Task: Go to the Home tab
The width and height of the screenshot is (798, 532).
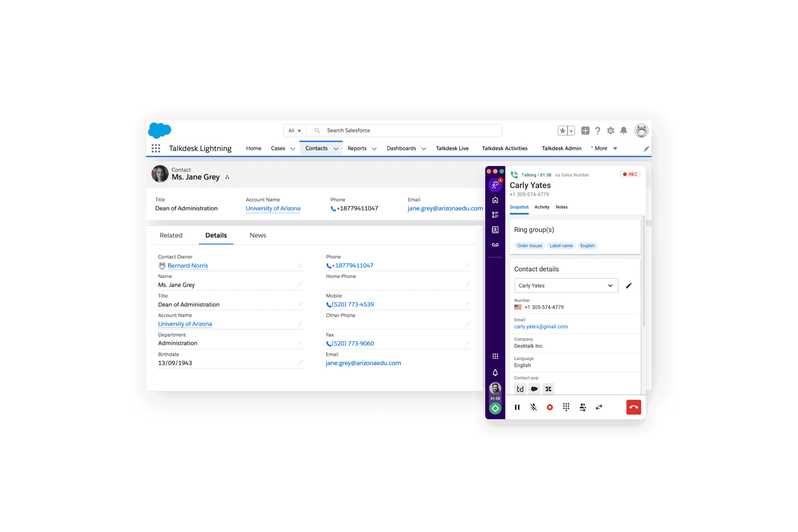Action: (254, 148)
